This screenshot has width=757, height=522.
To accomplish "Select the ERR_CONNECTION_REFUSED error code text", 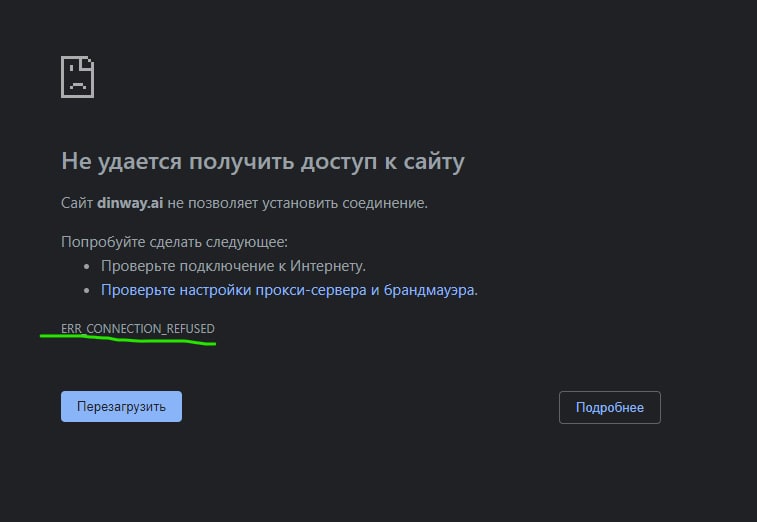I will click(138, 329).
